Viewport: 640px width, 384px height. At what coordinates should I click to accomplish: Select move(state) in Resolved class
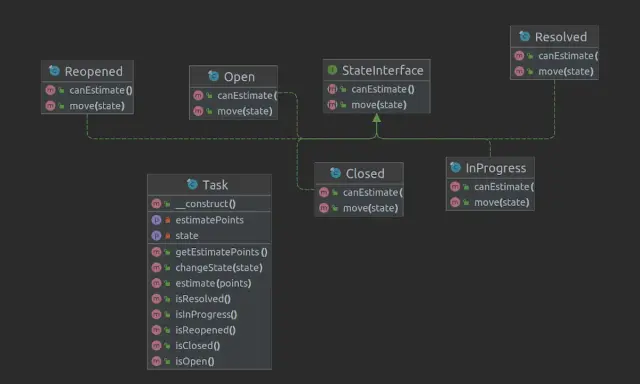point(566,71)
